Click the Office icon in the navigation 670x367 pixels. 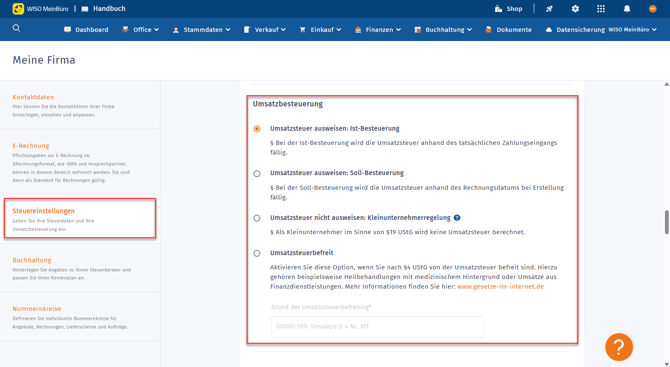(125, 29)
